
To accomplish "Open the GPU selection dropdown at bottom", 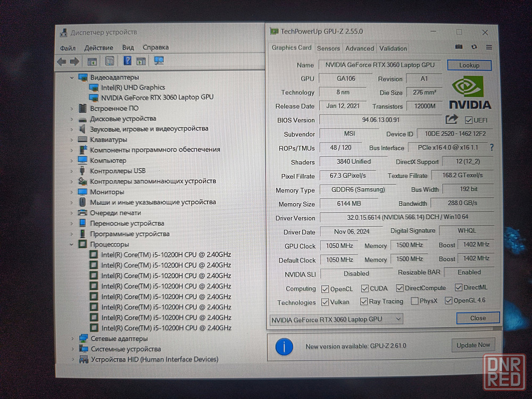I will click(x=337, y=319).
